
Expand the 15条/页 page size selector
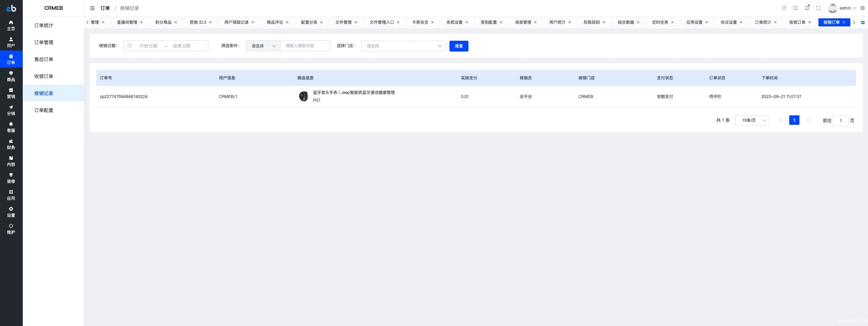point(752,120)
